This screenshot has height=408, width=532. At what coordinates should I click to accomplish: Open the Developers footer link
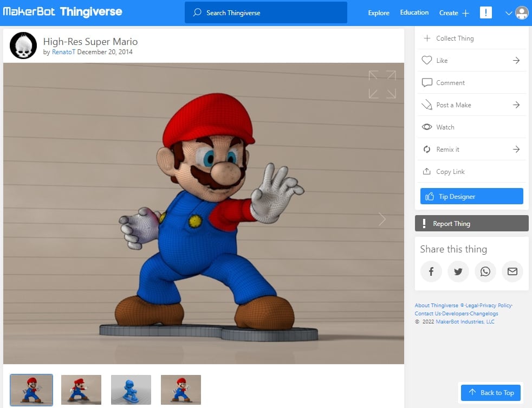coord(455,314)
